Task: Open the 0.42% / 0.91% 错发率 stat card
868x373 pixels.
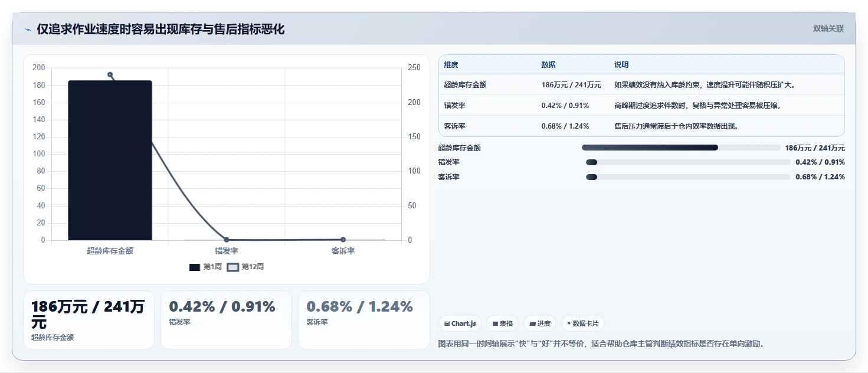Action: [226, 320]
